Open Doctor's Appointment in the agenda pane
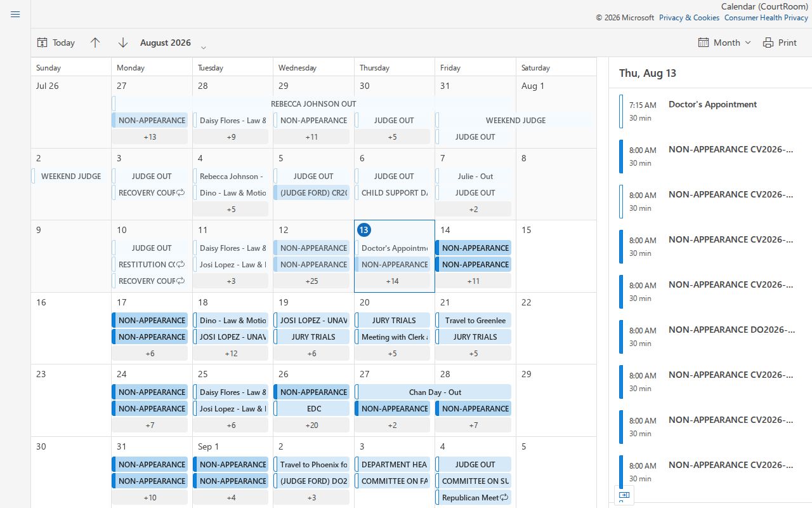Screen dimensions: 812x508 pyautogui.click(x=709, y=111)
